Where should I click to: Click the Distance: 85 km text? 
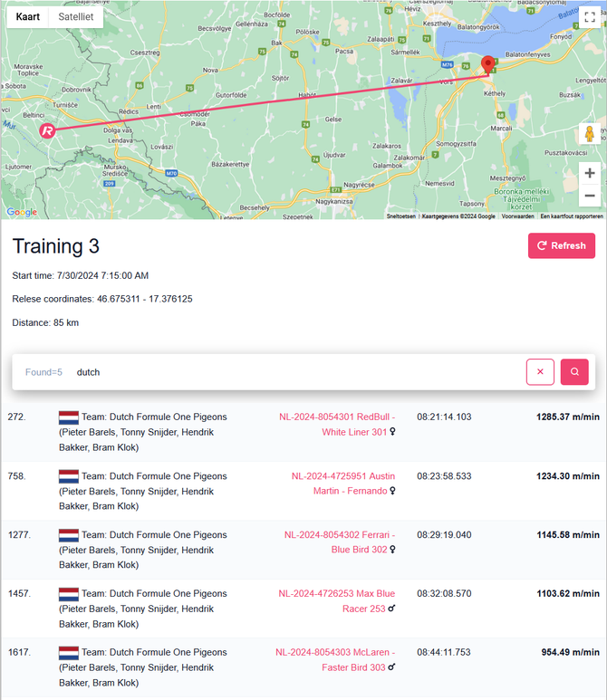pos(45,322)
